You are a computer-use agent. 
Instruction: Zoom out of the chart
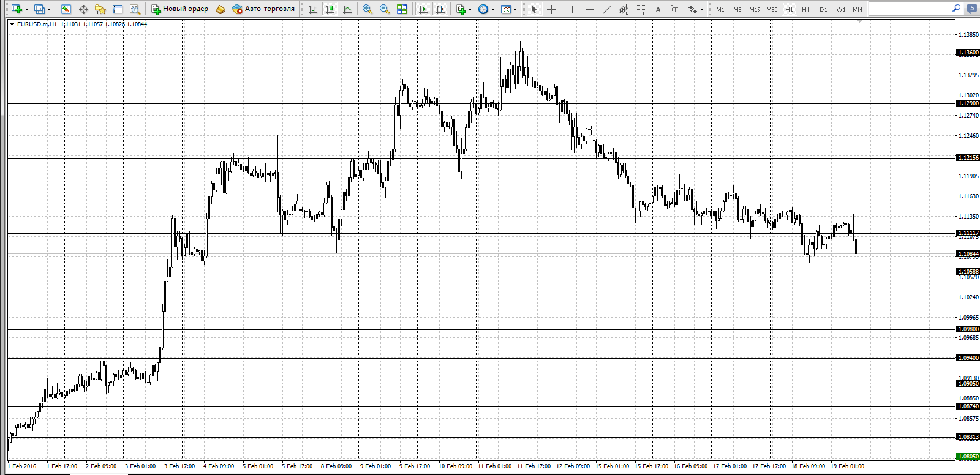(385, 9)
